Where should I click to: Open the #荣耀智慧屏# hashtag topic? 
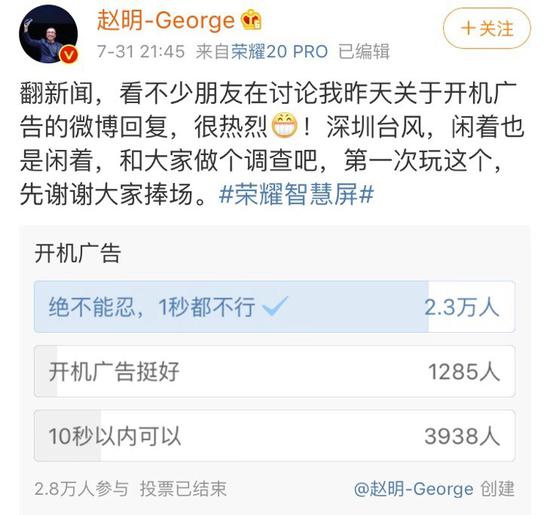[x=296, y=194]
